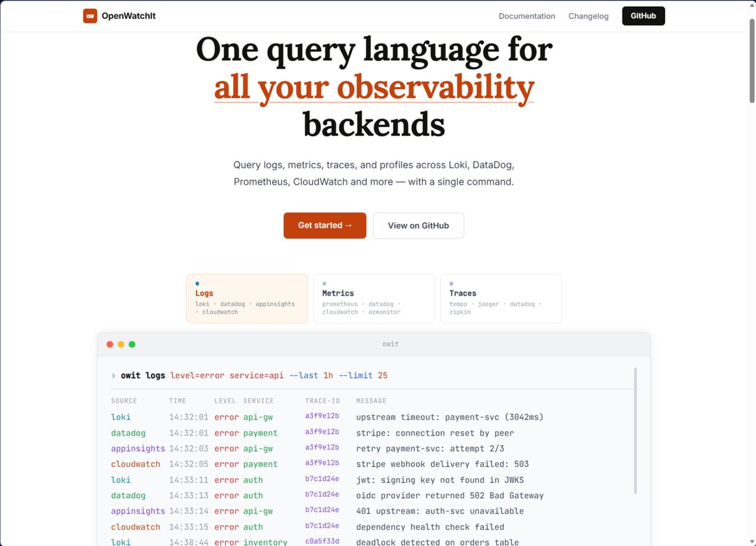Click the green terminal window dot

[x=132, y=344]
